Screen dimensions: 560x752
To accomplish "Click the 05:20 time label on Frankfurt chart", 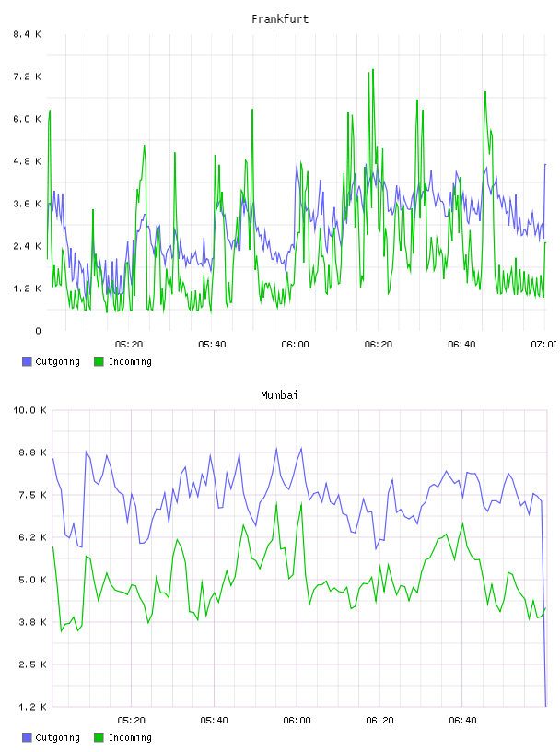I will [129, 345].
